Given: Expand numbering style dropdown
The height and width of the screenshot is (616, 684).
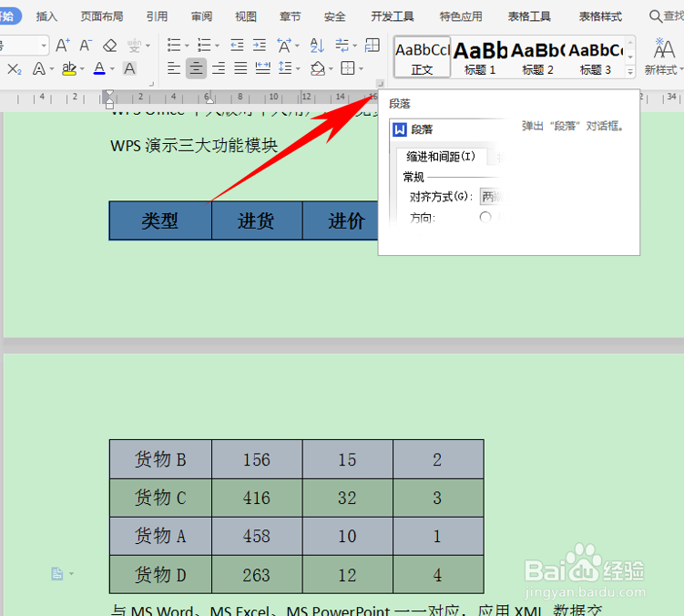Looking at the screenshot, I should tap(217, 46).
